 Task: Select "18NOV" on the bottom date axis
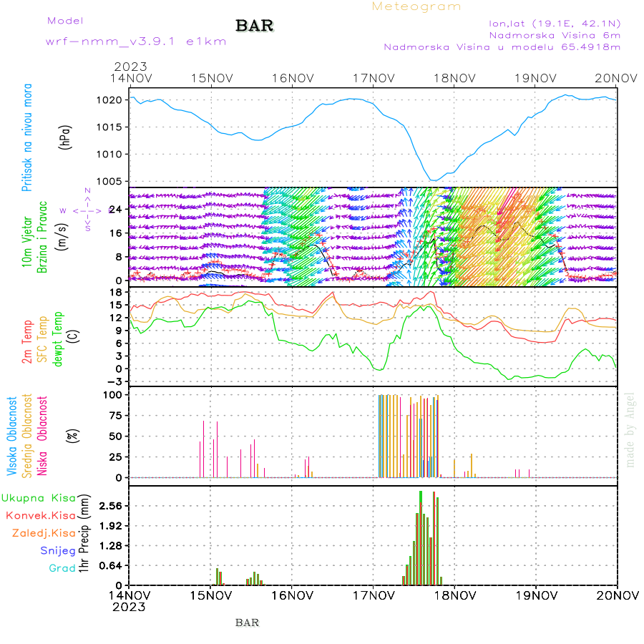454,595
